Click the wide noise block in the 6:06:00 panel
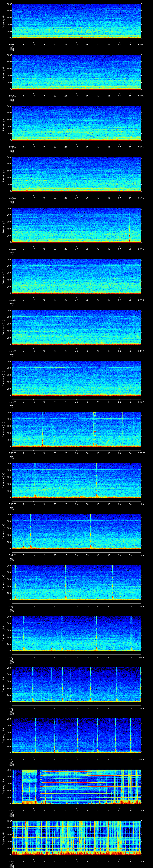Screen dimensions: 153x868 [x=30, y=787]
